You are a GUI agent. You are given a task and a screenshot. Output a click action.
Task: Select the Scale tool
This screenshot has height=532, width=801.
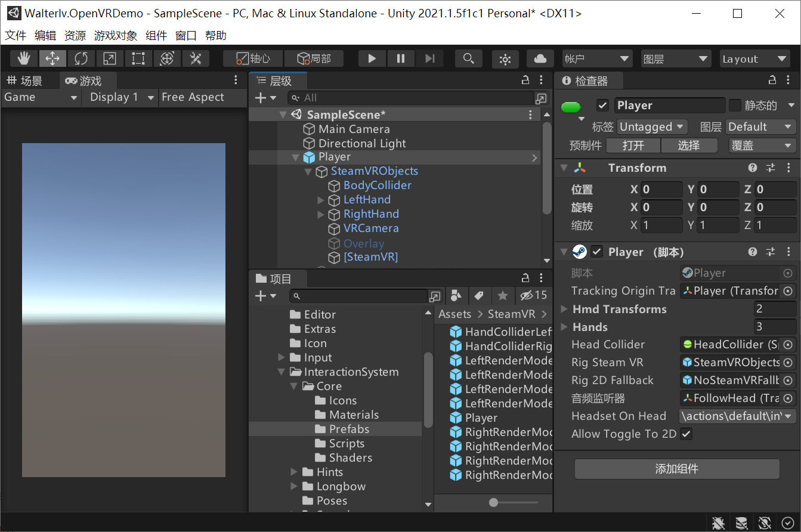(x=110, y=58)
